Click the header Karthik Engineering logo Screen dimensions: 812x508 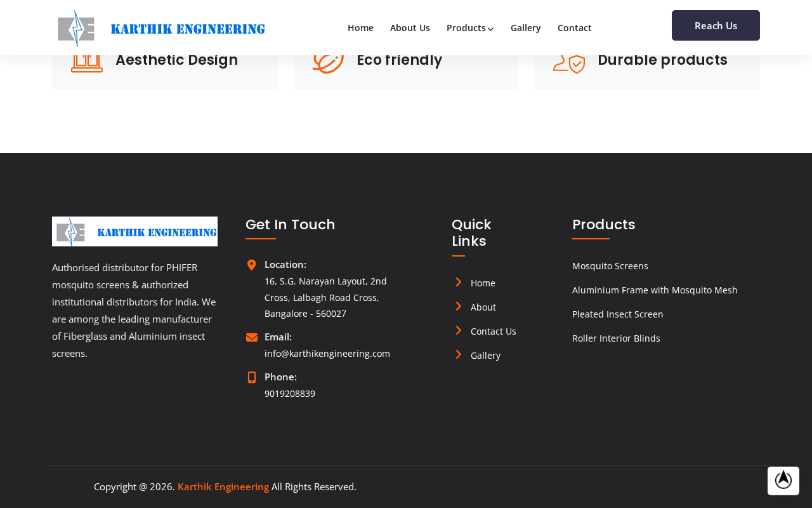(161, 28)
